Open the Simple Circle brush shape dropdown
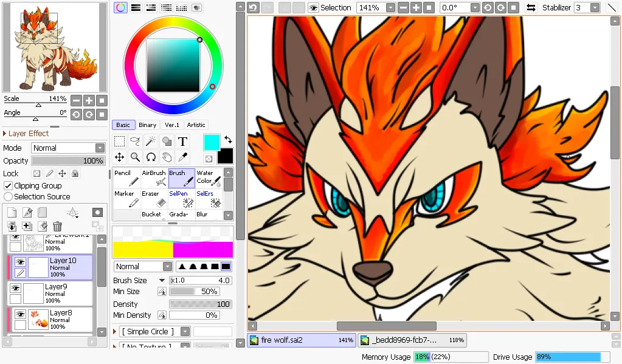The width and height of the screenshot is (622, 364). click(185, 331)
